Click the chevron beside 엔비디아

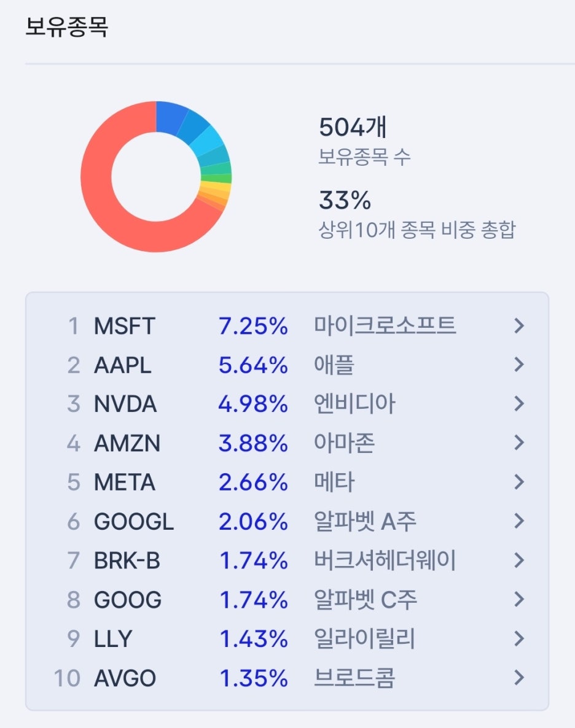coord(519,404)
